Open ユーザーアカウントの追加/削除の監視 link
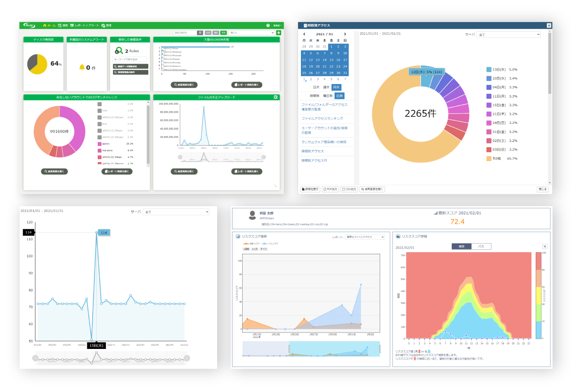Viewport: 578px width, 392px height. click(x=325, y=130)
